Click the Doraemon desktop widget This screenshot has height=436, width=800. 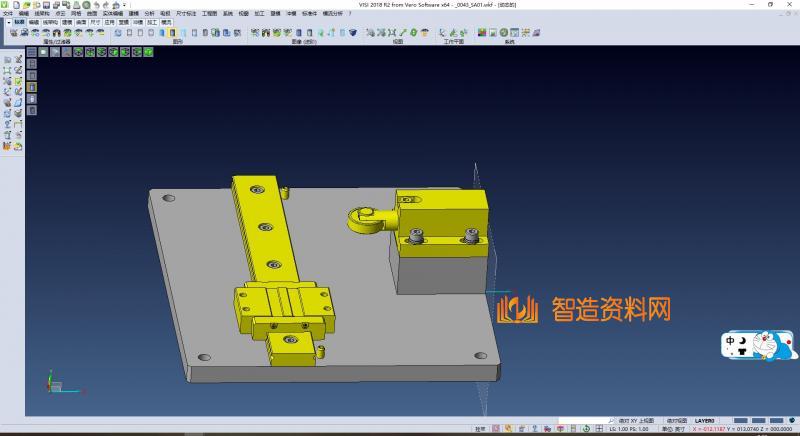click(x=775, y=347)
